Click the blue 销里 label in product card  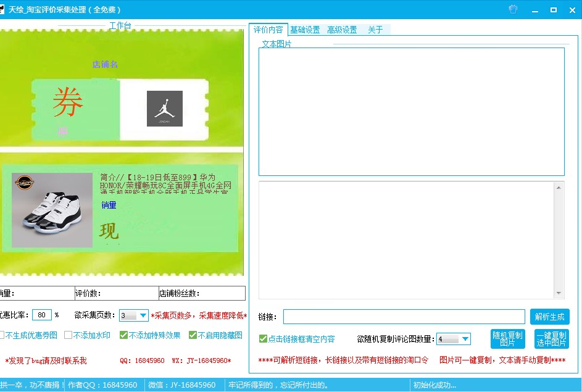[109, 205]
